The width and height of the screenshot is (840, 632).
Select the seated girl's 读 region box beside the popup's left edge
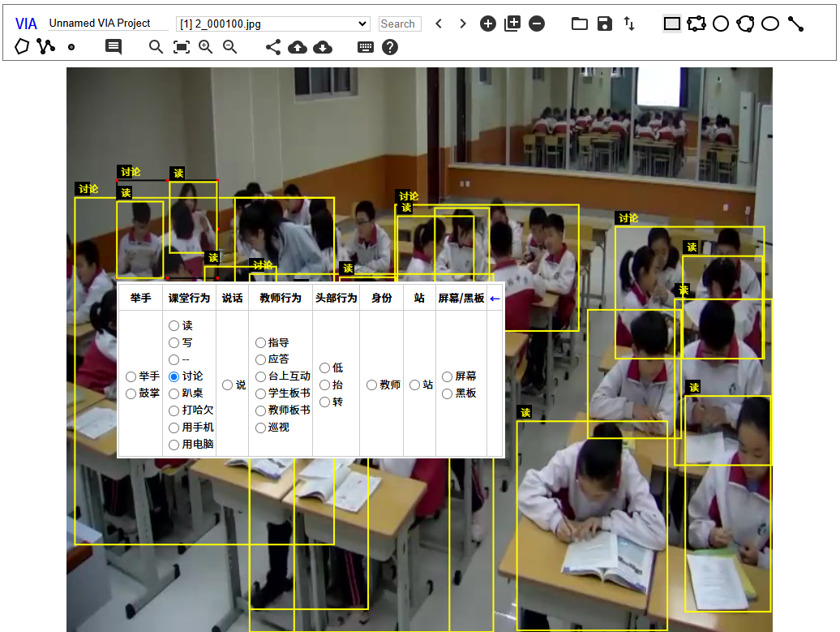[139, 239]
